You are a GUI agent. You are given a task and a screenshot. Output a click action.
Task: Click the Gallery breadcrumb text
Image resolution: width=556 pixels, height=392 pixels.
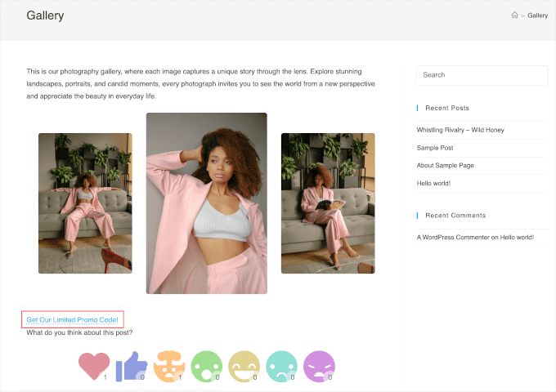[537, 16]
